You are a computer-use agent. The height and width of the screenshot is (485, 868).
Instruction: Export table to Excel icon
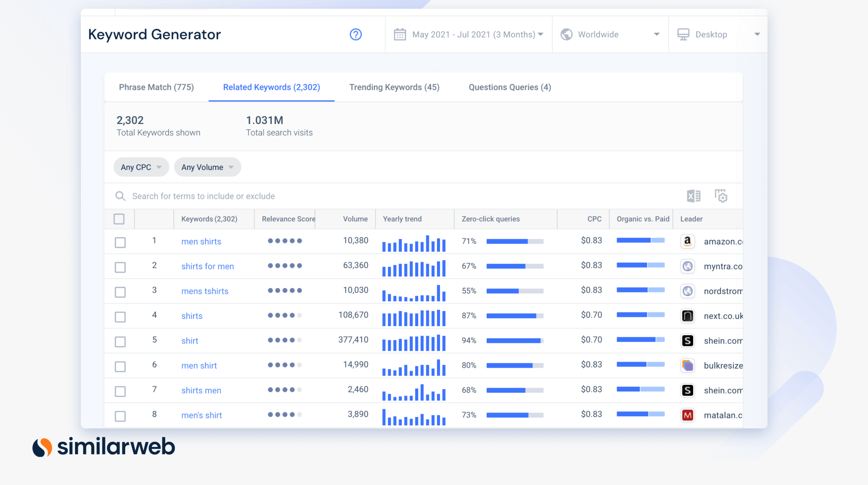(694, 196)
